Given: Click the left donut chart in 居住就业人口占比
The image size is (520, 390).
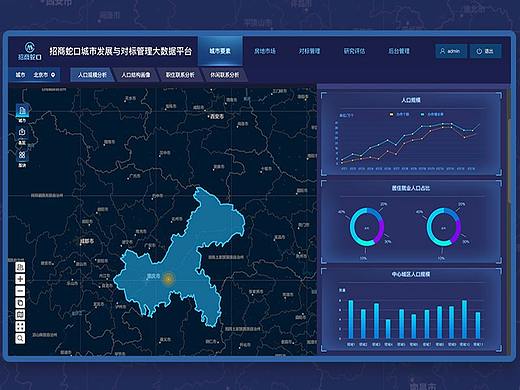Looking at the screenshot, I should [x=367, y=227].
